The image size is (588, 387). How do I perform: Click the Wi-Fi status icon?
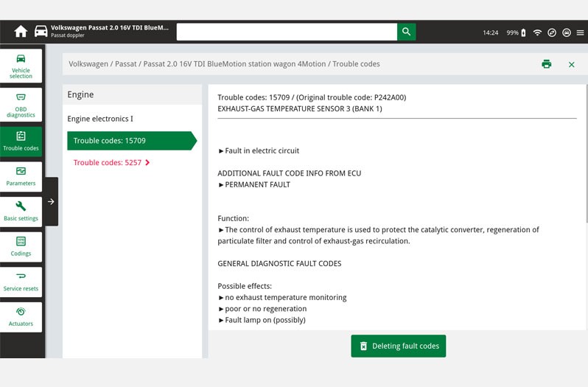(537, 32)
